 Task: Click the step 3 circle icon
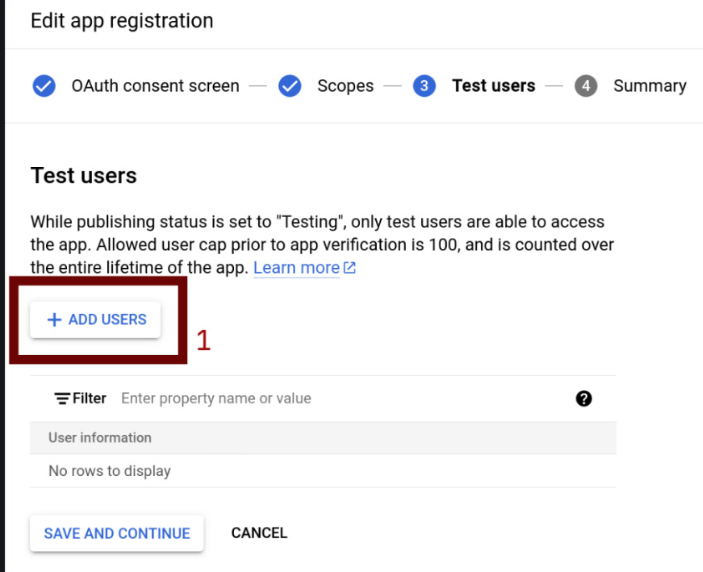[424, 86]
